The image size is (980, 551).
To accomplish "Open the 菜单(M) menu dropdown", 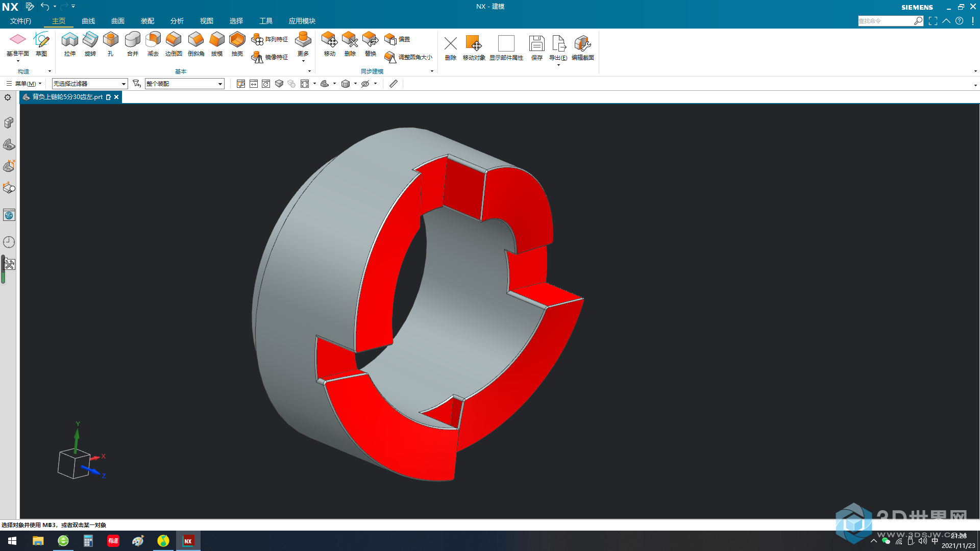I will 24,84.
